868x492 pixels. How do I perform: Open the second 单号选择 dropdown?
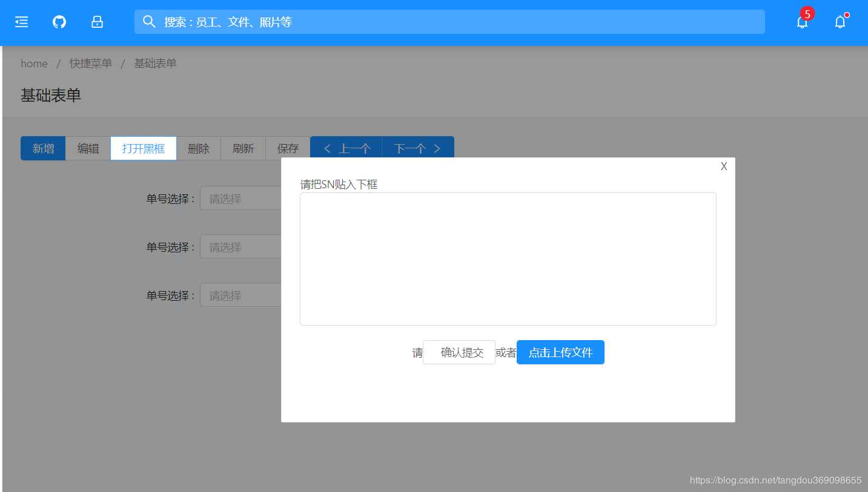click(241, 247)
